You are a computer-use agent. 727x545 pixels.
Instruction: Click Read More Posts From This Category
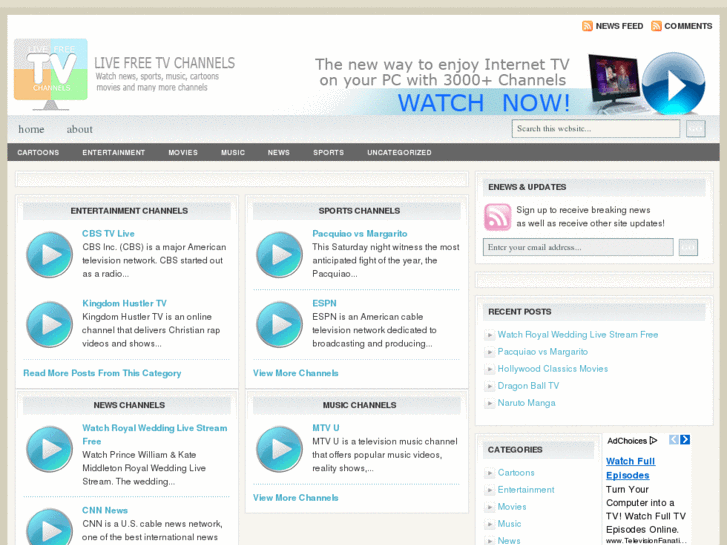102,373
